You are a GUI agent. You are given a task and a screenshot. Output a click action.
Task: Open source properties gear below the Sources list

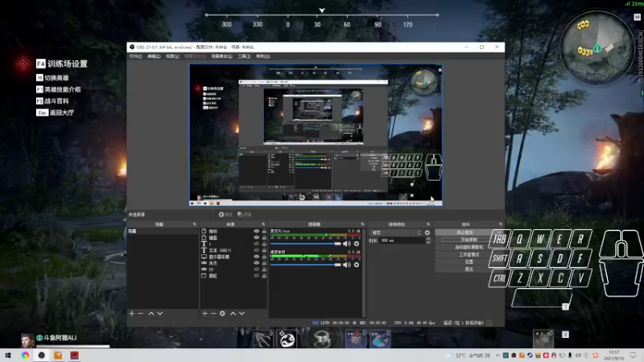(x=222, y=313)
